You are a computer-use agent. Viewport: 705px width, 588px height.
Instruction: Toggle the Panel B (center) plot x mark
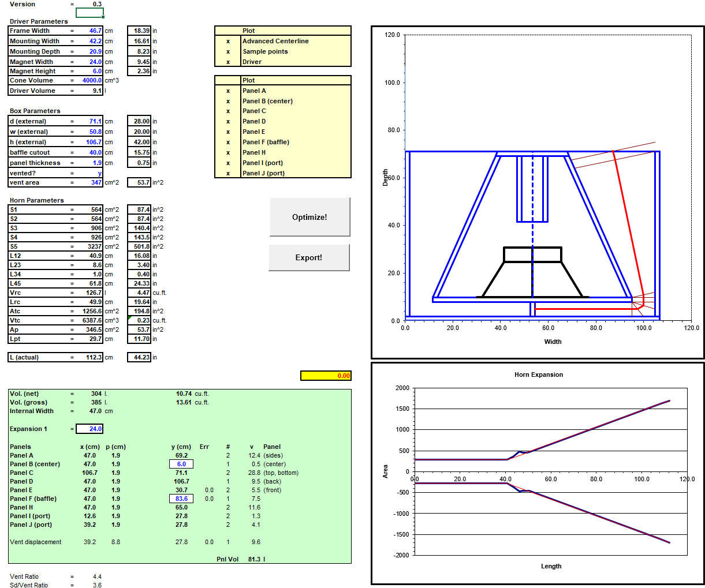(228, 101)
